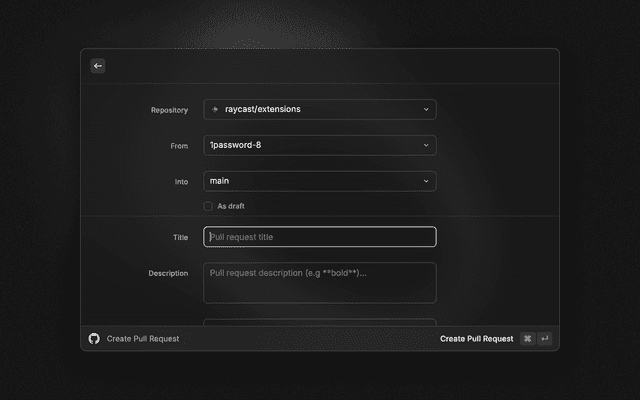Click the repository icon beside raycast/extensions

tap(216, 109)
